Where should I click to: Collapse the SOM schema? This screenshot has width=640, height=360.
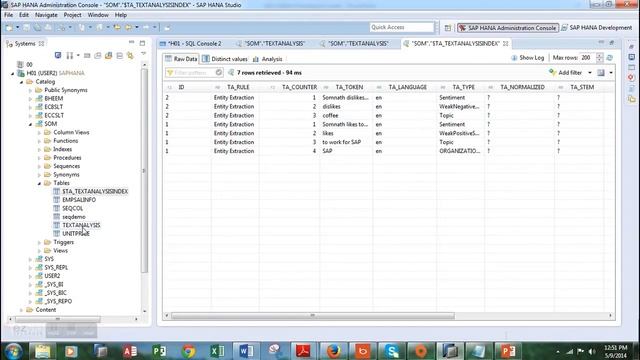click(x=31, y=124)
